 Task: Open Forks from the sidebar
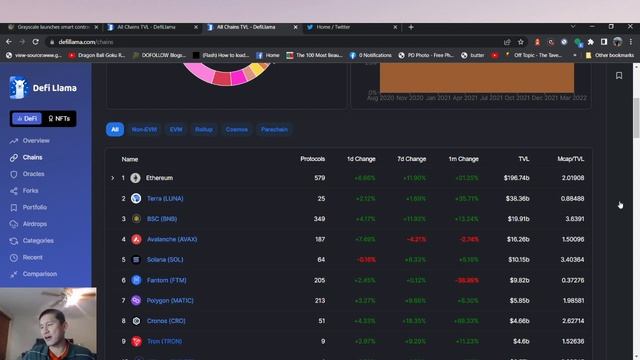coord(30,191)
